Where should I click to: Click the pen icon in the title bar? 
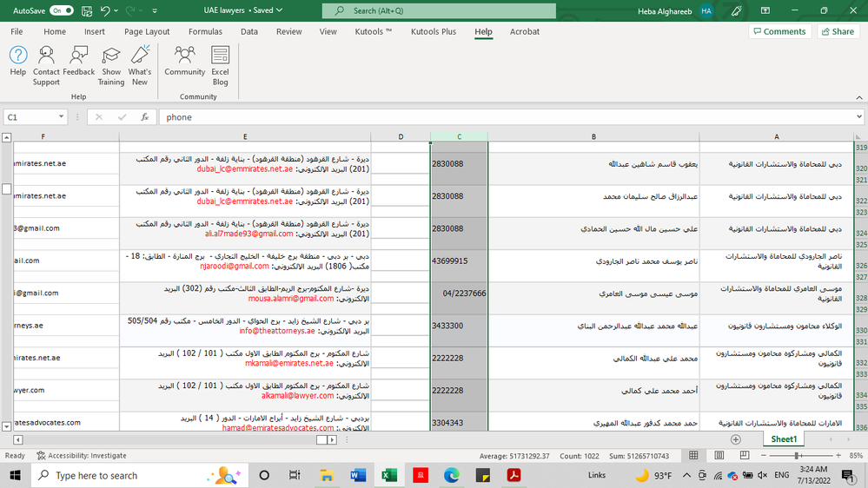tap(736, 10)
